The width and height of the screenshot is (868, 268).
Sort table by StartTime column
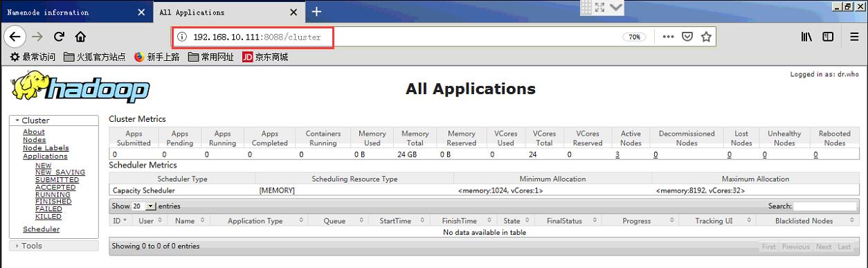point(399,221)
